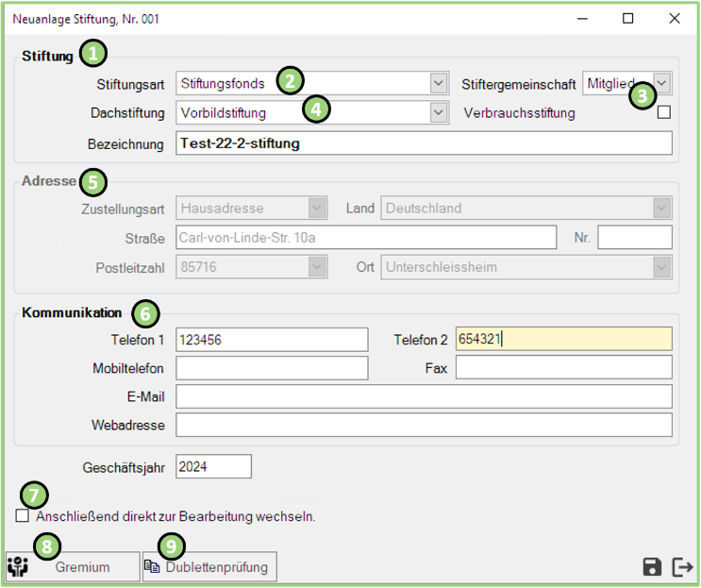Focus the Telefon 1 input field
This screenshot has height=588, width=701.
coord(272,340)
